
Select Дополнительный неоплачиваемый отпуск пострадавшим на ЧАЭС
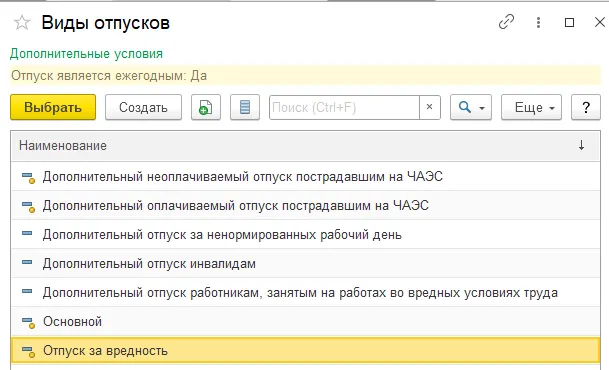coord(305,176)
